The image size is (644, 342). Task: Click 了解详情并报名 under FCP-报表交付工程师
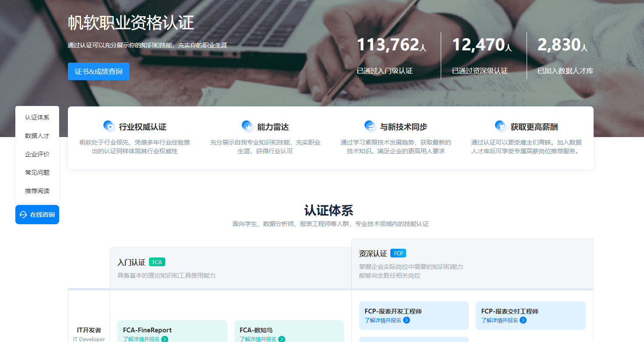499,320
